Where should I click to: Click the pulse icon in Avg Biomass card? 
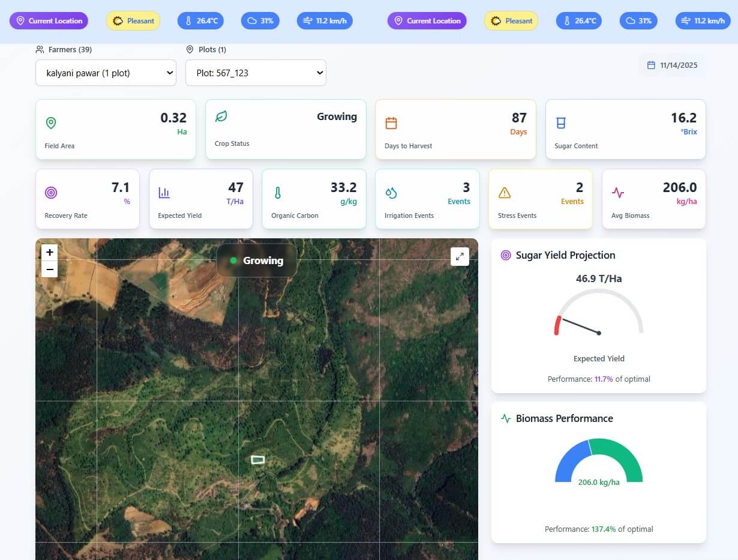click(x=618, y=193)
